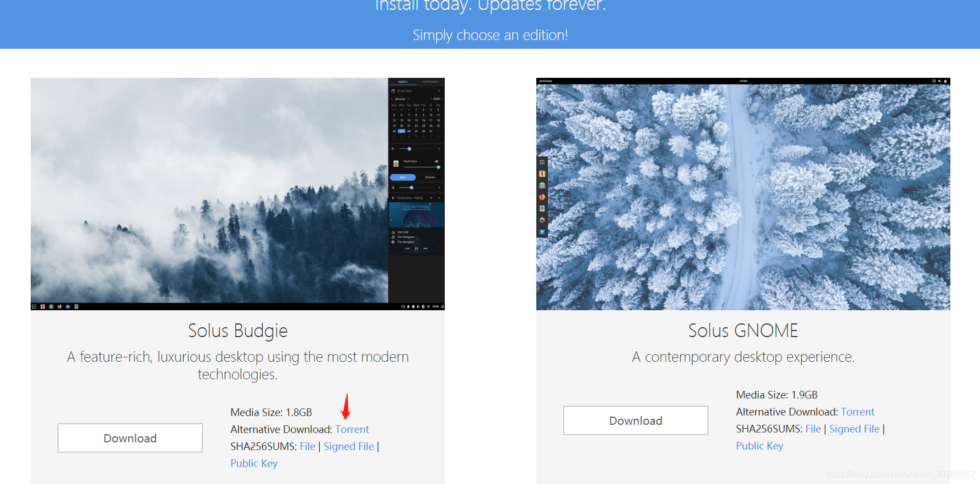Click the 'A feature-rich, luxurious desktop' description
This screenshot has width=980, height=484.
tap(237, 366)
